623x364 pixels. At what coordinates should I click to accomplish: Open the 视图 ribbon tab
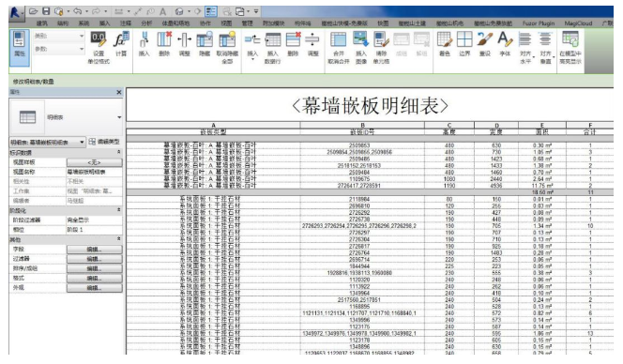[x=226, y=23]
